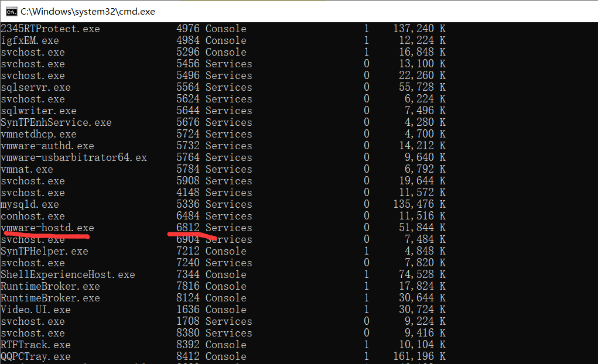The image size is (598, 364).
Task: Click Console label in Video.UI.exe row
Action: 225,310
